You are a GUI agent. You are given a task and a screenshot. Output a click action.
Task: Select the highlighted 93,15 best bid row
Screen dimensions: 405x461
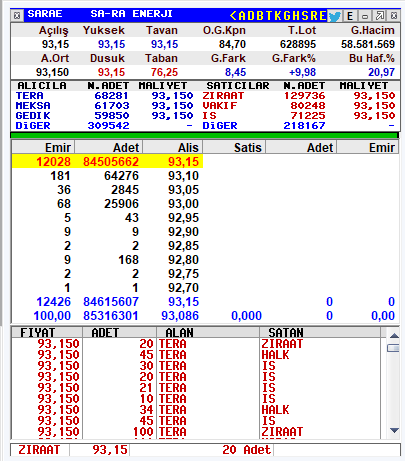click(107, 162)
